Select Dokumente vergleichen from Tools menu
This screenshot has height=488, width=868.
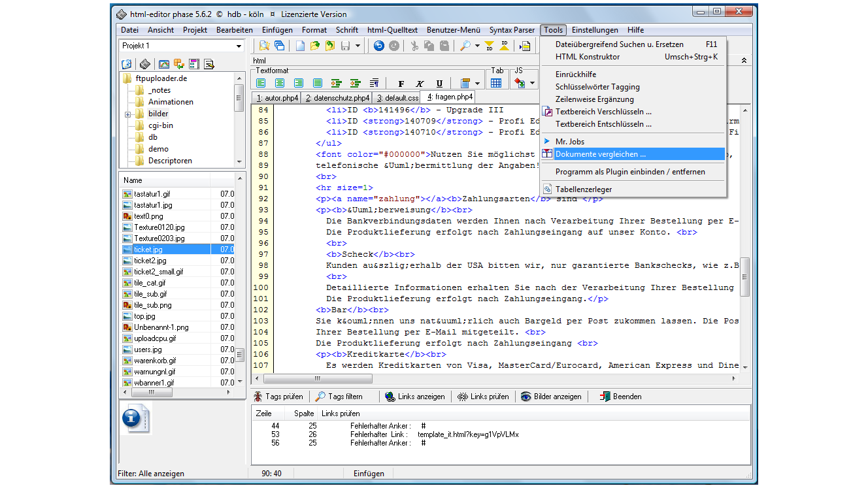click(x=600, y=154)
